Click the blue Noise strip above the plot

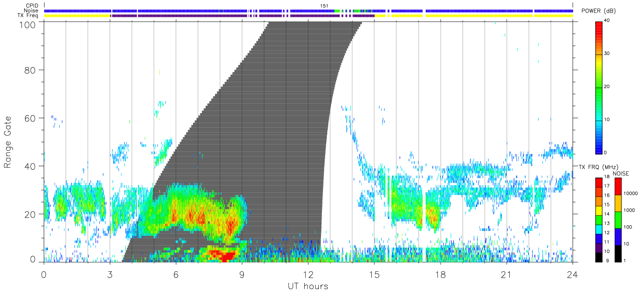coord(308,10)
